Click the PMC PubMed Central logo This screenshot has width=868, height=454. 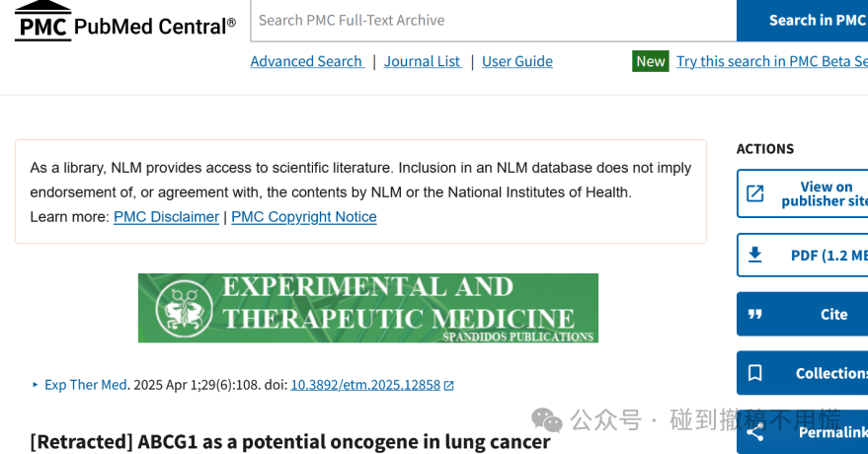pyautogui.click(x=125, y=21)
